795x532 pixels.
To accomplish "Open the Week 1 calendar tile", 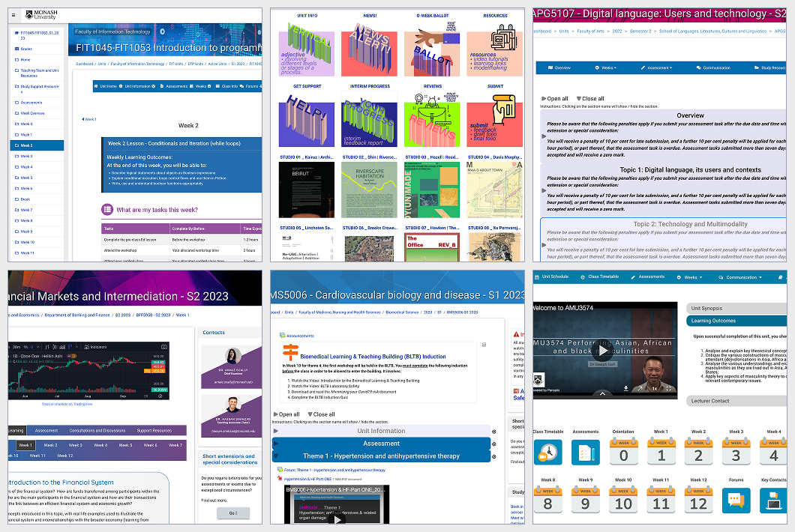I will pyautogui.click(x=661, y=451).
